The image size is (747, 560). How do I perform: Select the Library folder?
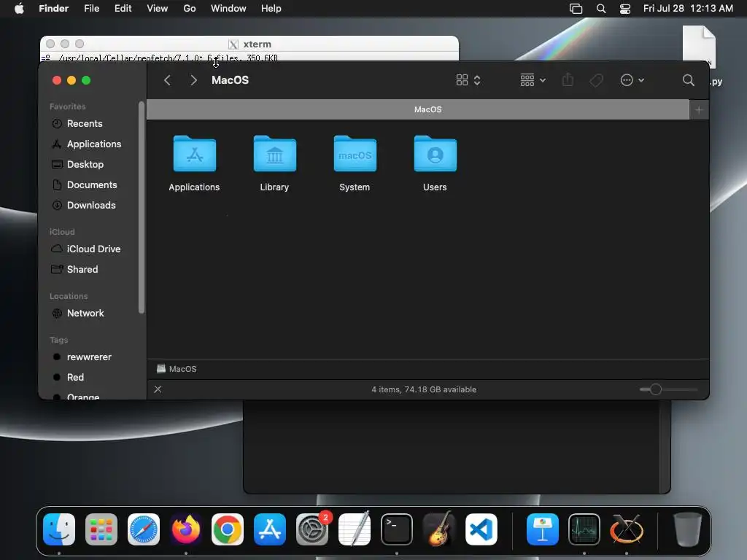(274, 153)
